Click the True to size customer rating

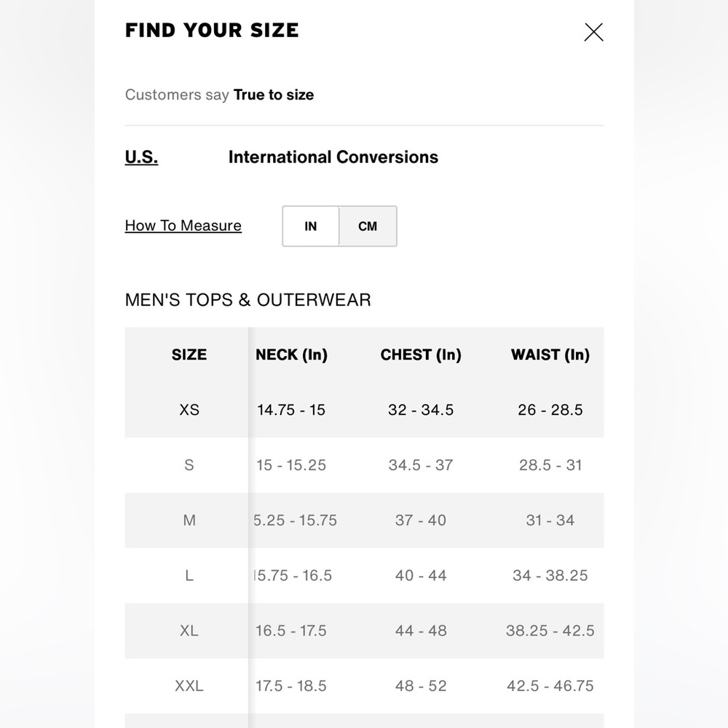(273, 95)
